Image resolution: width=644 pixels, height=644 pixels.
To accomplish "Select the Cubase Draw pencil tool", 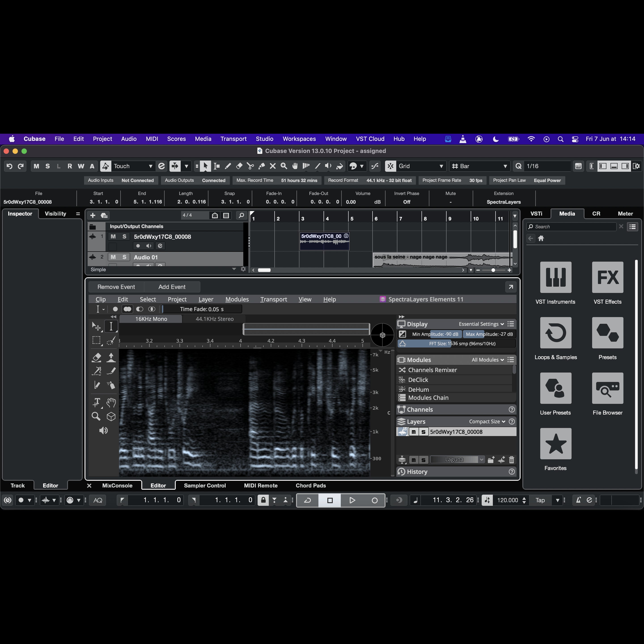I will (228, 166).
